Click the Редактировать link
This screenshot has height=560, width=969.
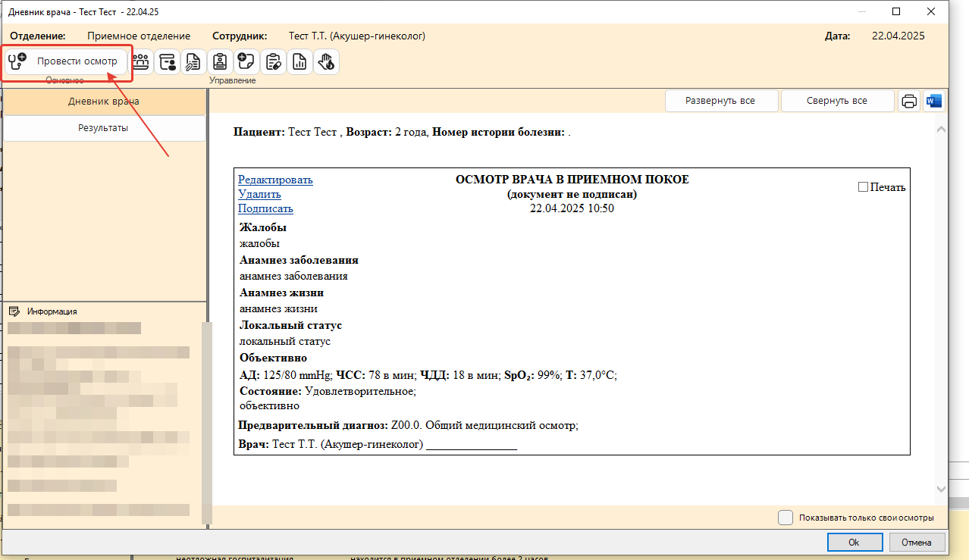click(275, 180)
